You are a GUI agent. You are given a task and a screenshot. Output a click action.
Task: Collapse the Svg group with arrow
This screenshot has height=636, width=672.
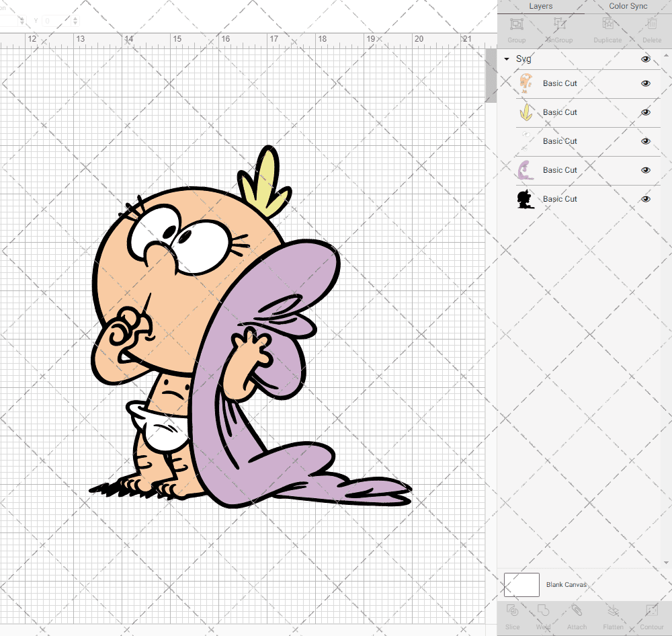pos(507,58)
